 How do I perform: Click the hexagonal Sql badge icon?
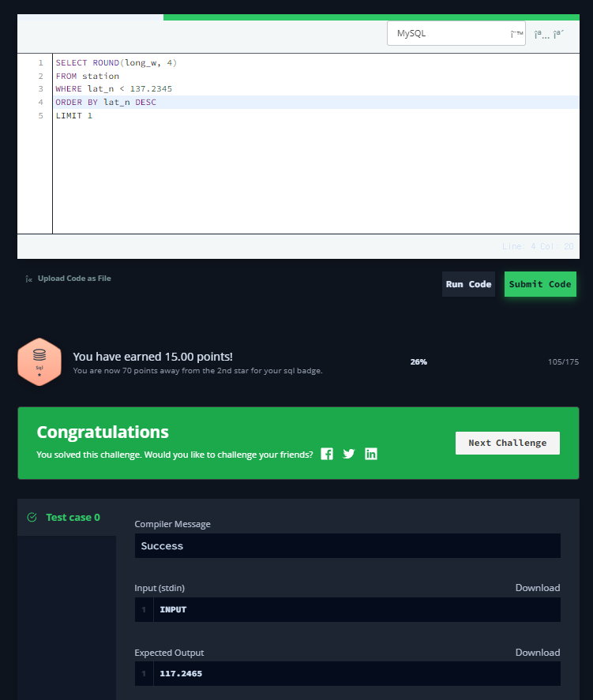pos(39,361)
